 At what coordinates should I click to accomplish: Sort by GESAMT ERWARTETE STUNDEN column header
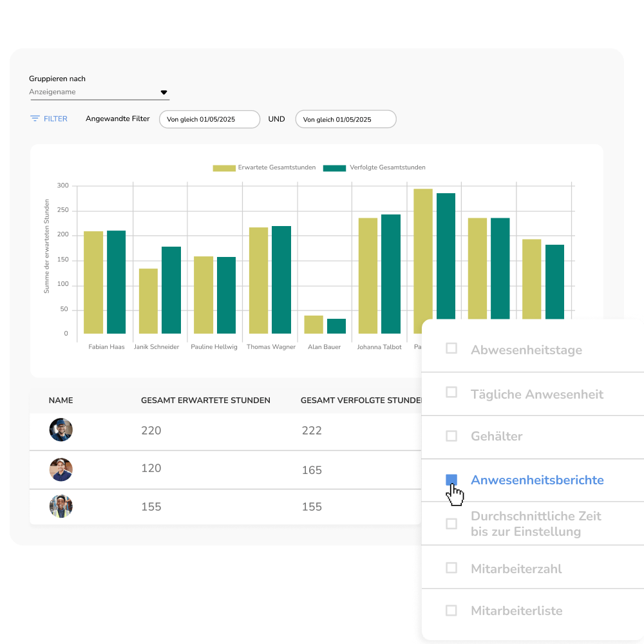point(205,401)
